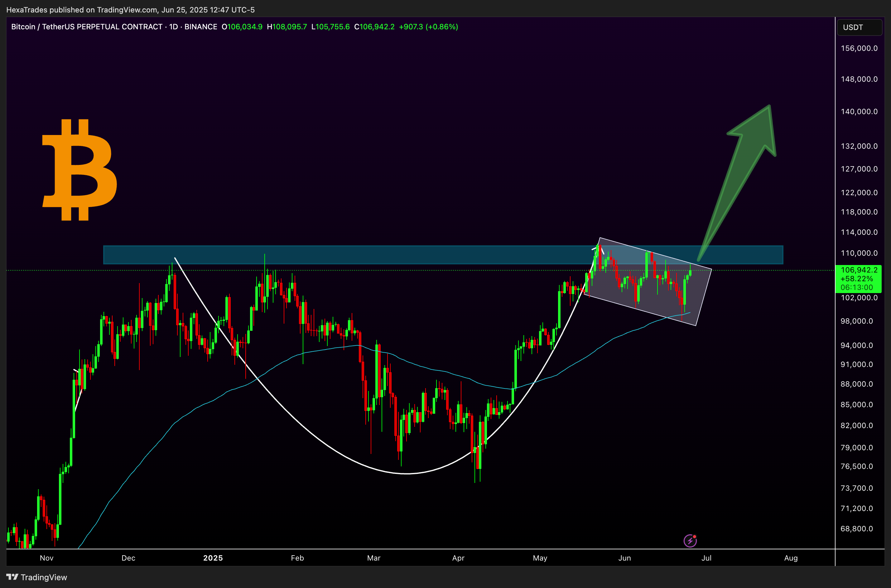This screenshot has width=891, height=588.
Task: Click the 118,000.0 price axis label
Action: [x=859, y=212]
